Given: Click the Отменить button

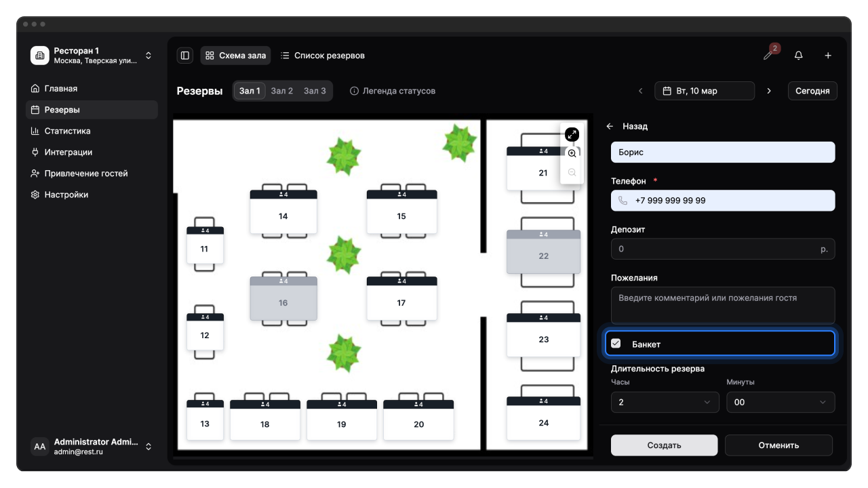Looking at the screenshot, I should [778, 445].
